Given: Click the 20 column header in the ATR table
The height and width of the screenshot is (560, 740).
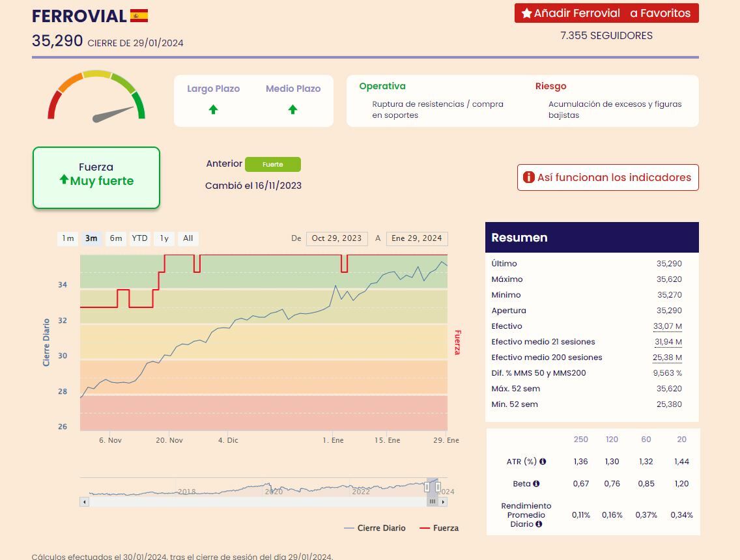Looking at the screenshot, I should pyautogui.click(x=681, y=440).
